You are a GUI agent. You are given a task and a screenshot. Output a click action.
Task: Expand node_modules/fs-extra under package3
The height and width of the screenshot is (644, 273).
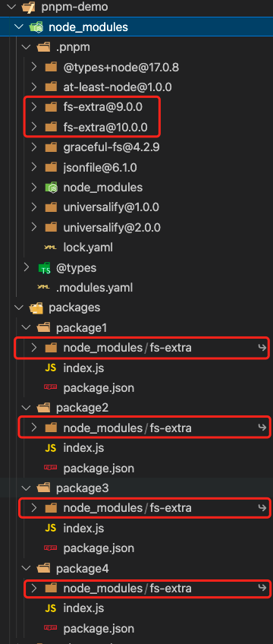(x=34, y=508)
